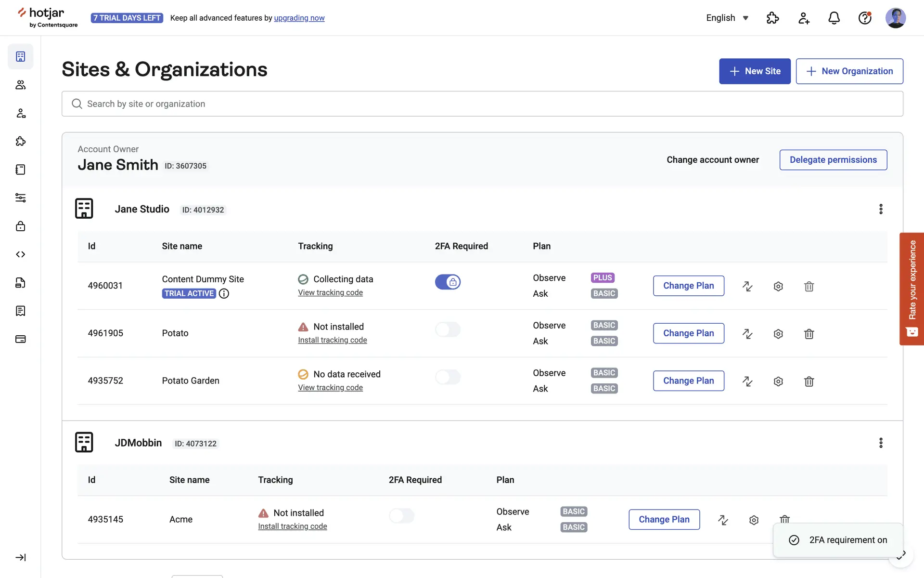Enable 2FA requirement for Potato site

(448, 329)
